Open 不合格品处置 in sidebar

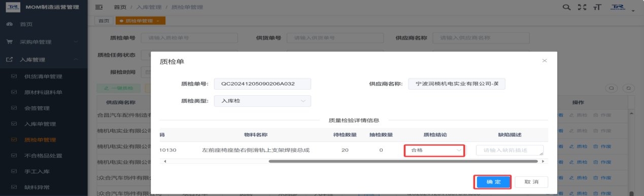(43, 155)
